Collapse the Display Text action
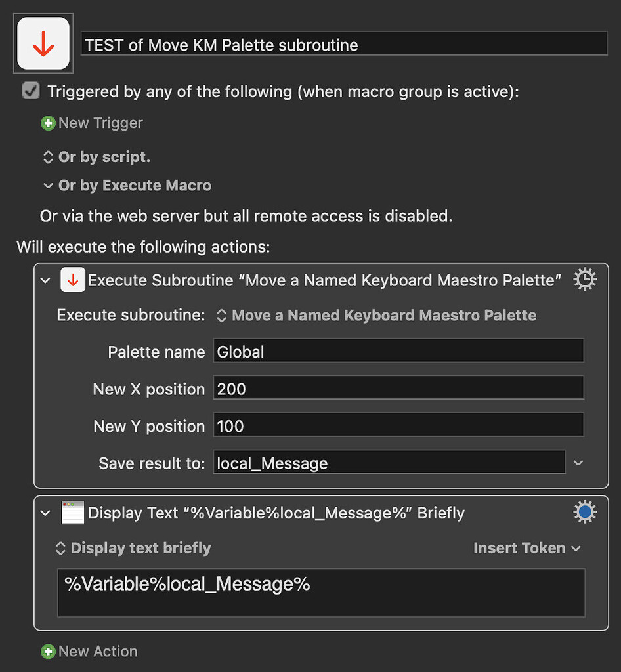The height and width of the screenshot is (672, 621). (x=45, y=513)
